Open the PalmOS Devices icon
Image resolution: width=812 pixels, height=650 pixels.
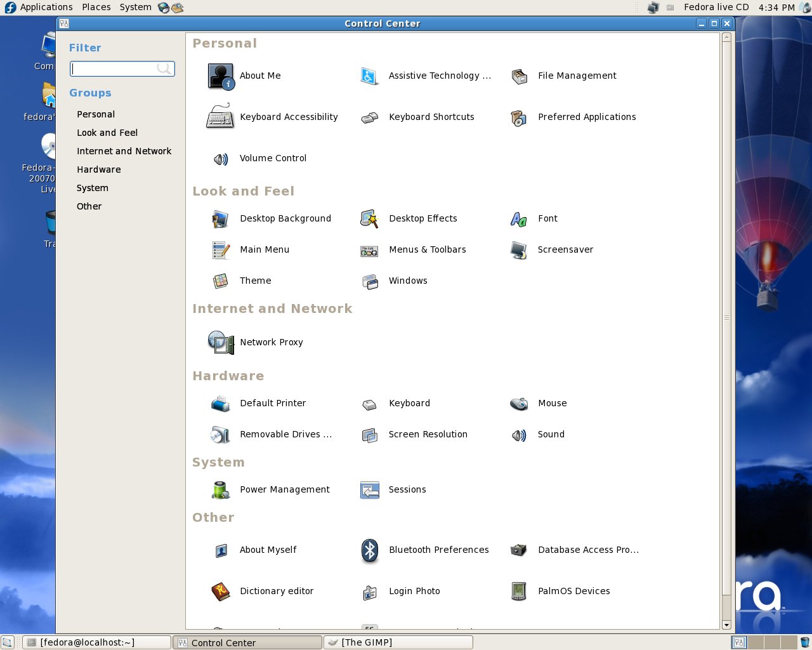519,592
